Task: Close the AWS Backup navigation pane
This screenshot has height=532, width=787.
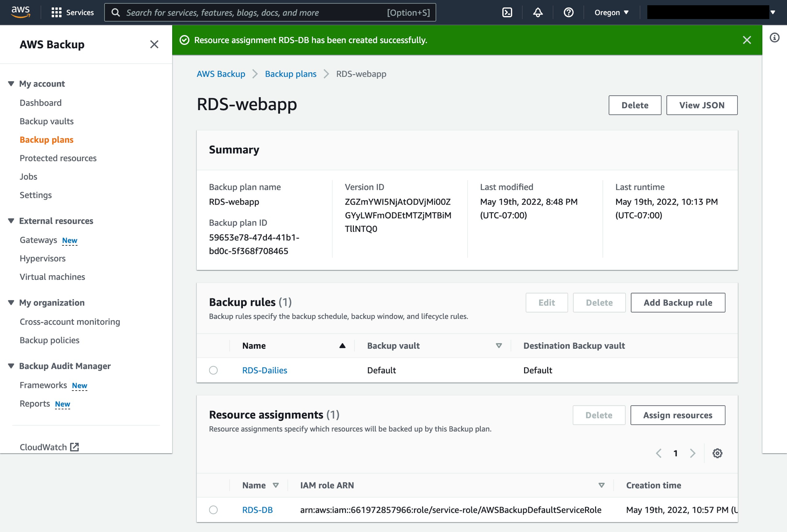Action: pyautogui.click(x=154, y=44)
